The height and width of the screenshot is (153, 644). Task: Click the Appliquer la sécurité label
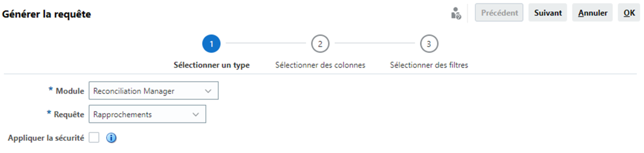(x=46, y=138)
